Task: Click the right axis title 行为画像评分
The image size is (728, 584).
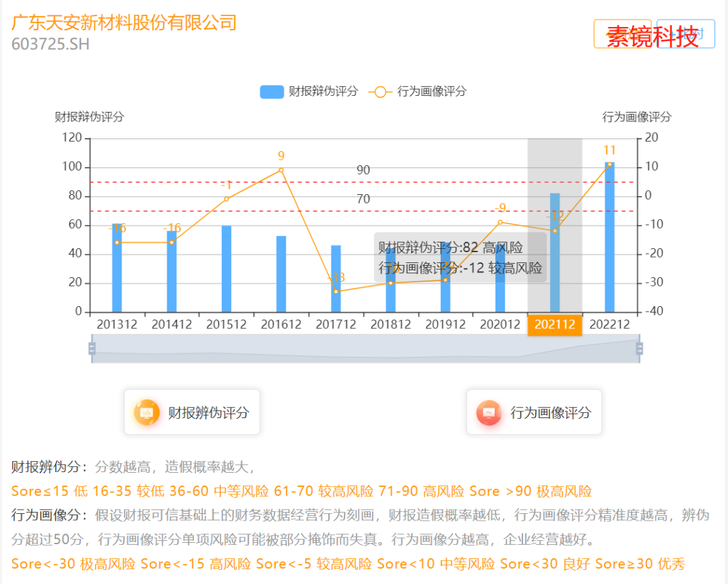Action: [637, 117]
